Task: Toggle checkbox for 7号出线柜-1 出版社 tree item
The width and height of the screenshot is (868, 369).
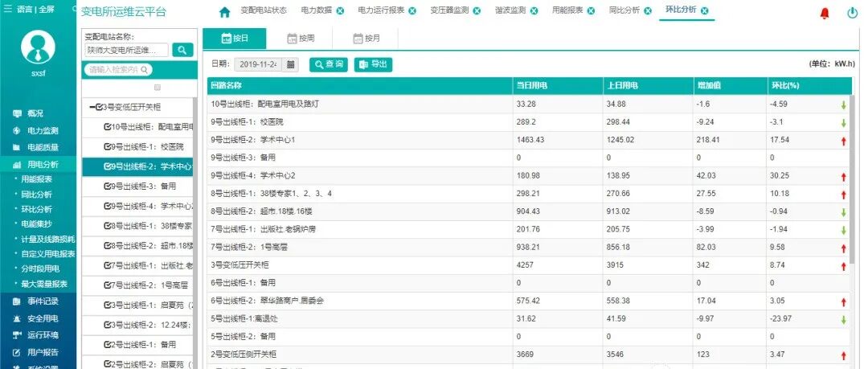Action: coord(108,265)
